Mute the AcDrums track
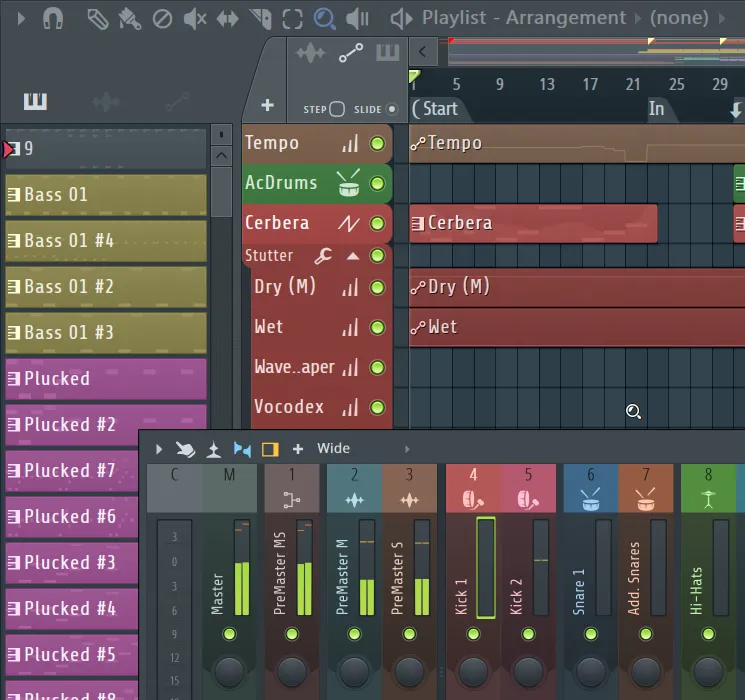The height and width of the screenshot is (700, 745). [377, 183]
